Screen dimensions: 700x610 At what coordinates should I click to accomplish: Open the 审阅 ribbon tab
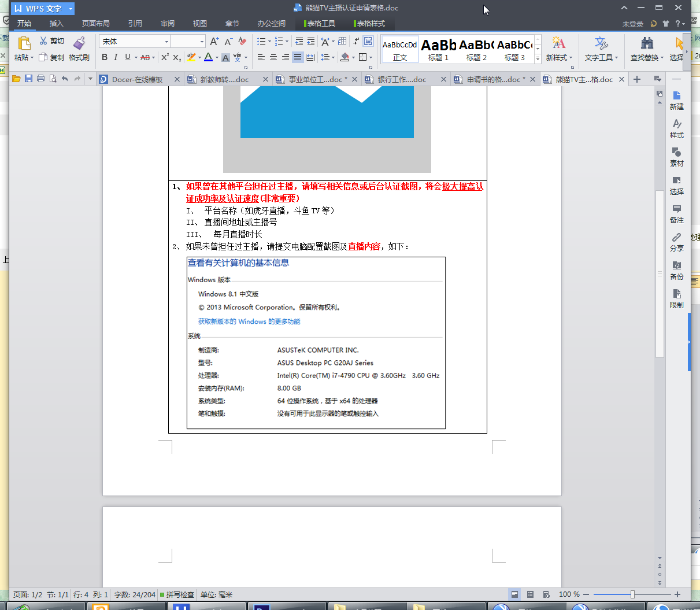(168, 24)
